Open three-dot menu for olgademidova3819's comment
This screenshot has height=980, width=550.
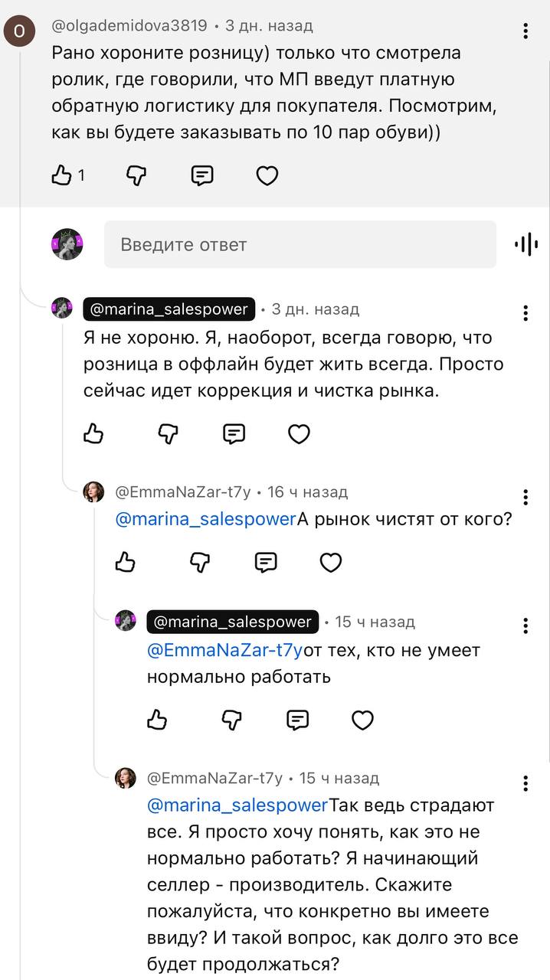point(525,31)
